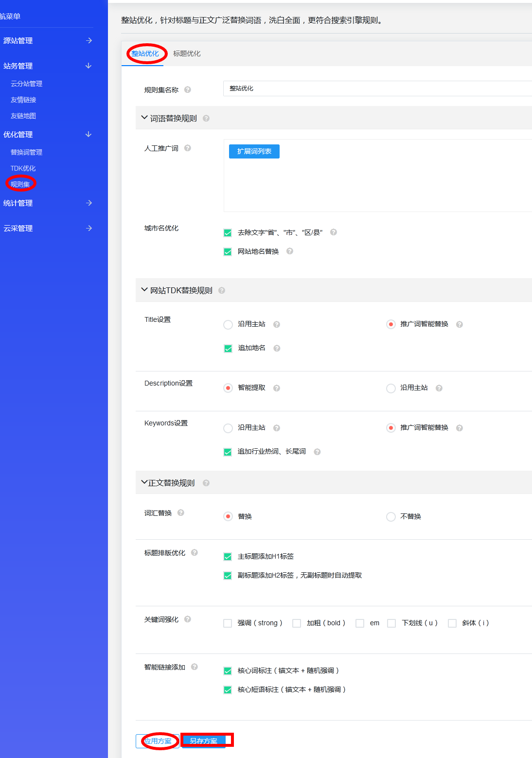The width and height of the screenshot is (532, 758).
Task: Uncheck the 追加地名 checkbox
Action: 228,349
